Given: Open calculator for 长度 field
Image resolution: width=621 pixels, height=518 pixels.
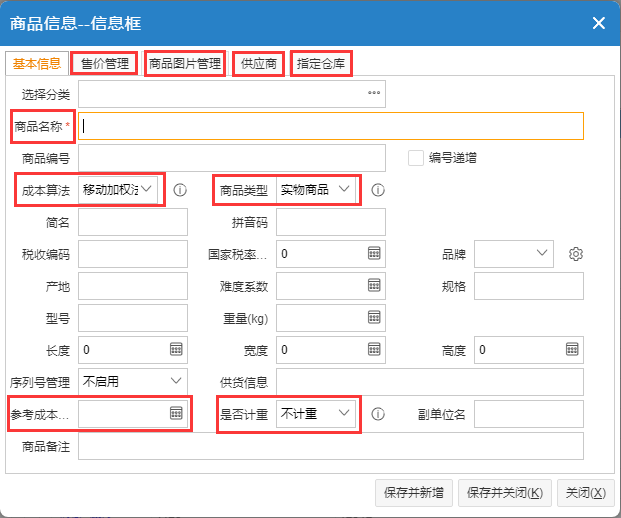Looking at the screenshot, I should [176, 349].
